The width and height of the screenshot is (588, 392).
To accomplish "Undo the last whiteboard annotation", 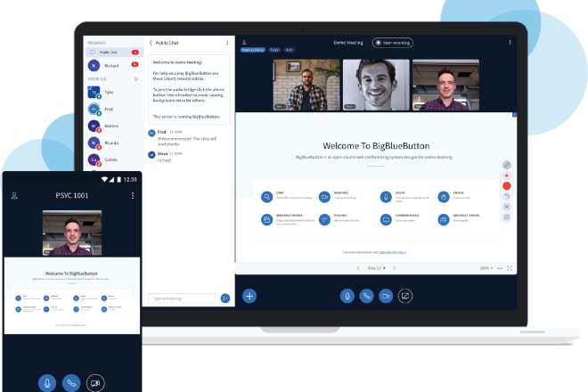I will coord(507,196).
